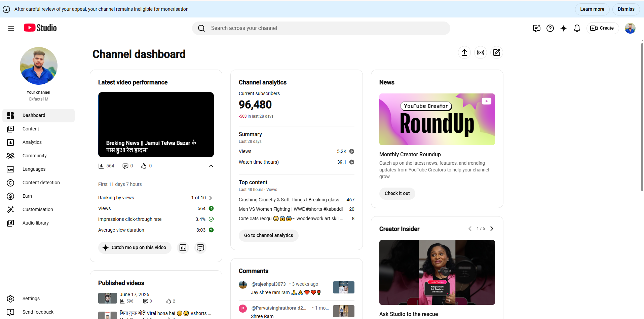This screenshot has height=319, width=644.
Task: Click the page vertical scrollbar
Action: click(x=642, y=118)
